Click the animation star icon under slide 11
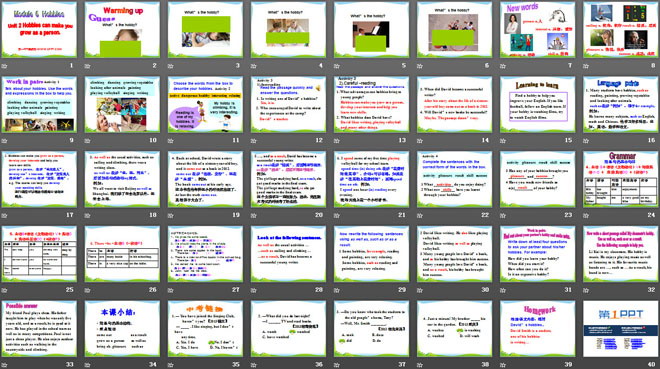This screenshot has width=660, height=369. click(170, 141)
